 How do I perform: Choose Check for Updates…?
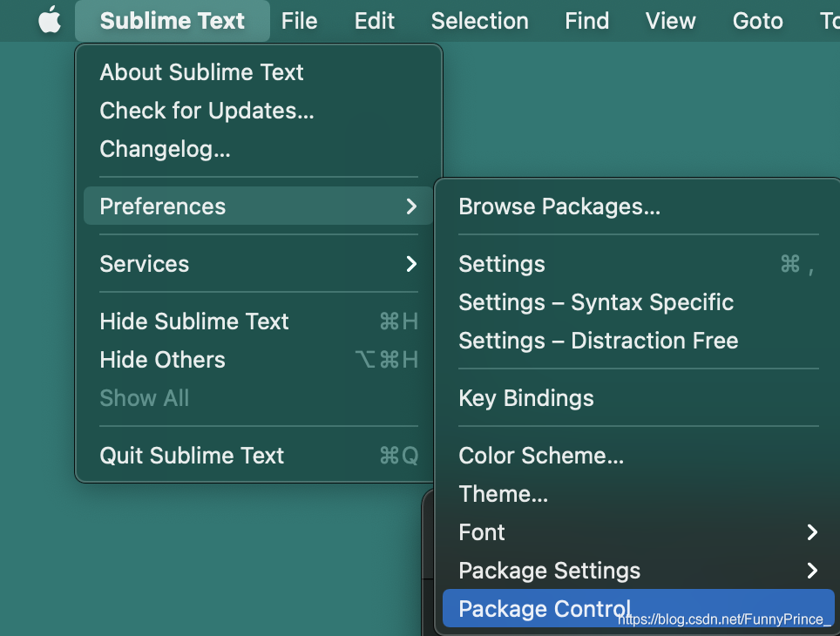click(x=259, y=111)
